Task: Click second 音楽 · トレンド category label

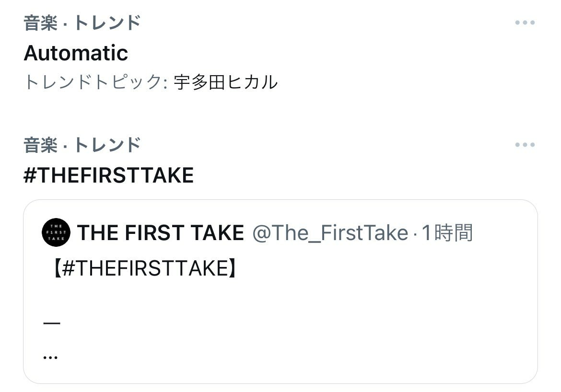Action: coord(82,145)
